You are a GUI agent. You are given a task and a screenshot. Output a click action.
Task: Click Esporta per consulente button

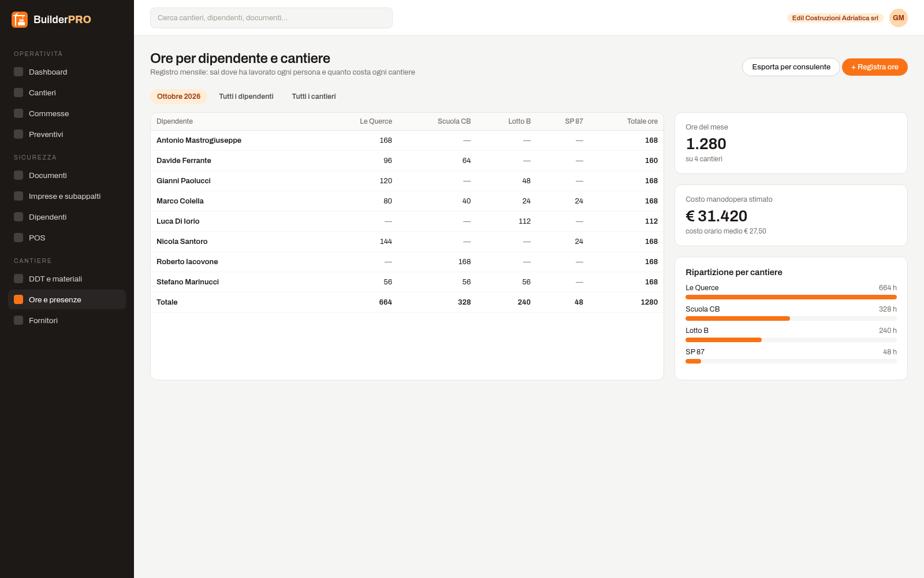(x=791, y=67)
